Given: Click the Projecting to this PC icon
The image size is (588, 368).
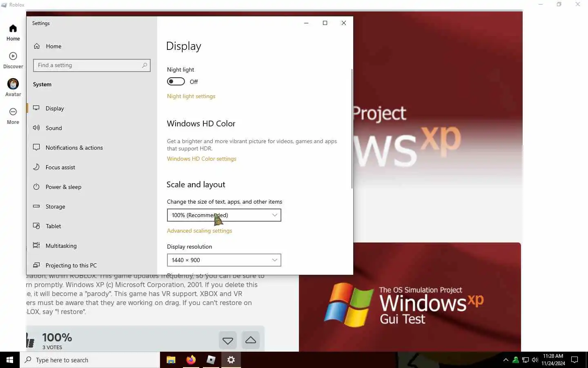Looking at the screenshot, I should coord(36,265).
